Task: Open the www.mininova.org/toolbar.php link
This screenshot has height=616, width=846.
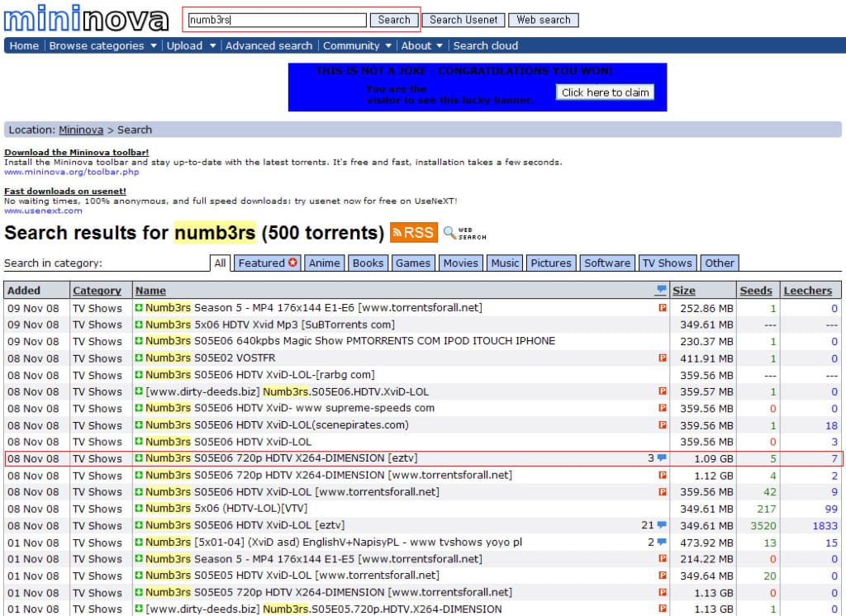Action: 72,172
